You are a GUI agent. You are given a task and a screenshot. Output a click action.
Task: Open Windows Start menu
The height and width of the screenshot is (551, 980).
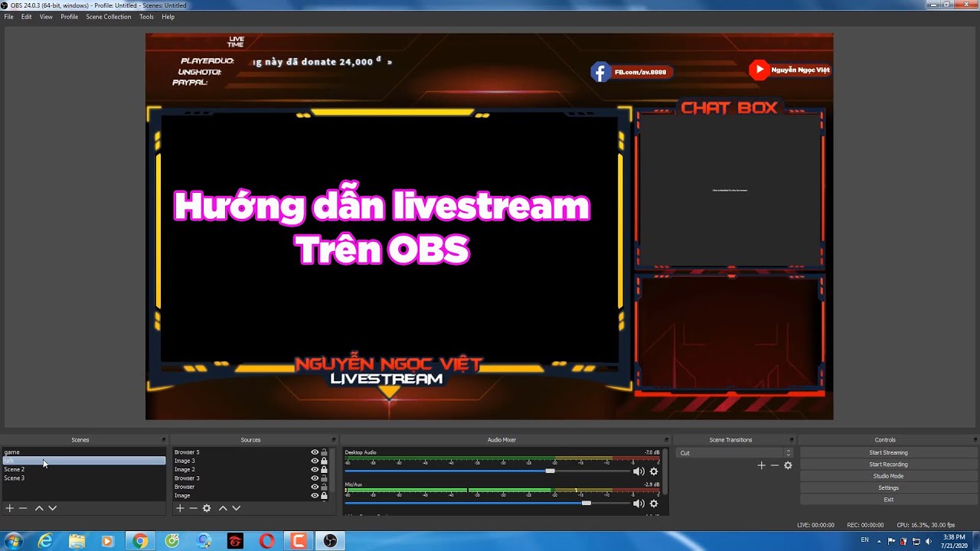coord(13,541)
